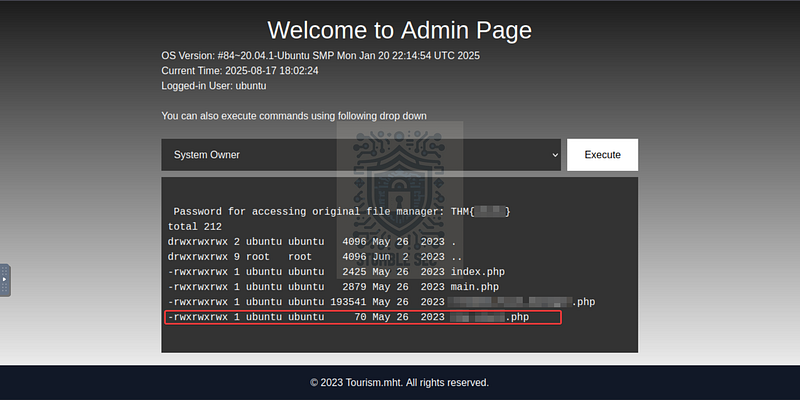Click the Tourism.mht copyright footer text
This screenshot has height=400, width=800.
tap(399, 383)
